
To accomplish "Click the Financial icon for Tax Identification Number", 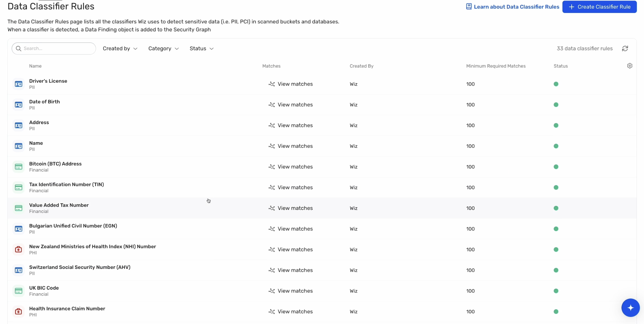I will click(x=18, y=187).
